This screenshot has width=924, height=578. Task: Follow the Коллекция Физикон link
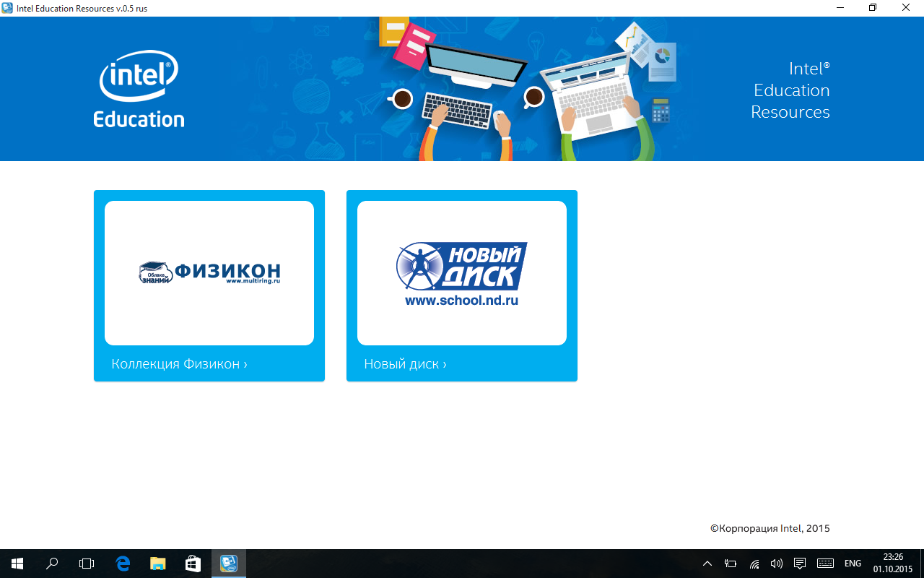click(x=179, y=364)
